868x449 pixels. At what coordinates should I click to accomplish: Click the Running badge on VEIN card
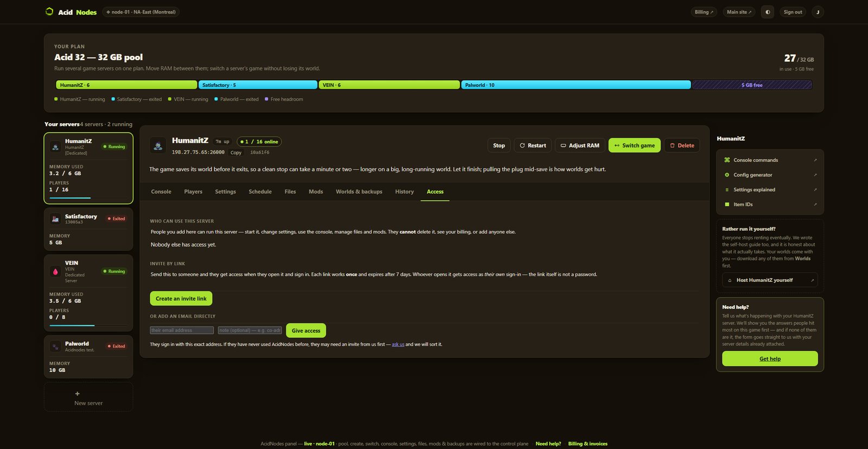pyautogui.click(x=114, y=271)
